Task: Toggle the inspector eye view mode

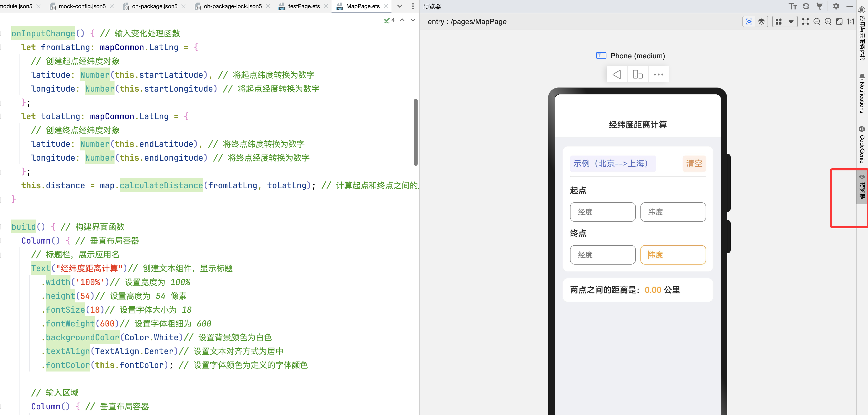Action: (749, 22)
